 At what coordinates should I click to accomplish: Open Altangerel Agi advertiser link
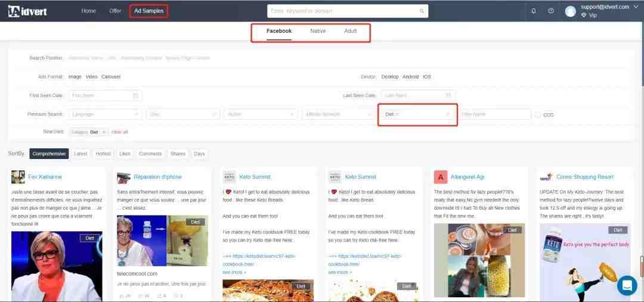pyautogui.click(x=467, y=177)
